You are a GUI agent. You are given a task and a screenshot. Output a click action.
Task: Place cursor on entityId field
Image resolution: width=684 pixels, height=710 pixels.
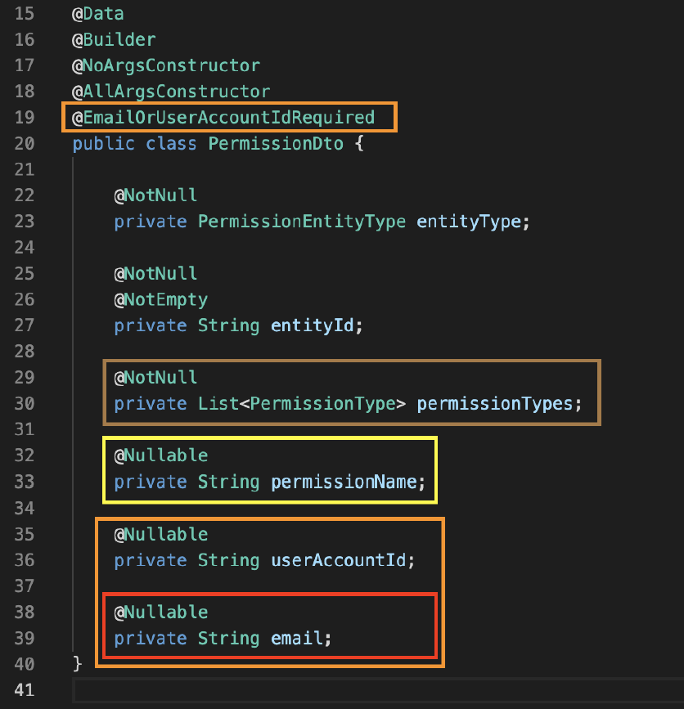pos(312,326)
